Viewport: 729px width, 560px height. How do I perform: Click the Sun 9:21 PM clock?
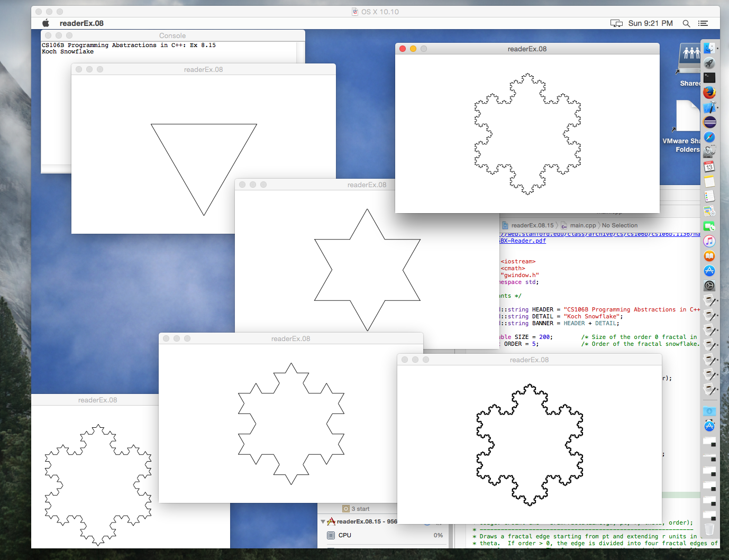click(x=650, y=23)
